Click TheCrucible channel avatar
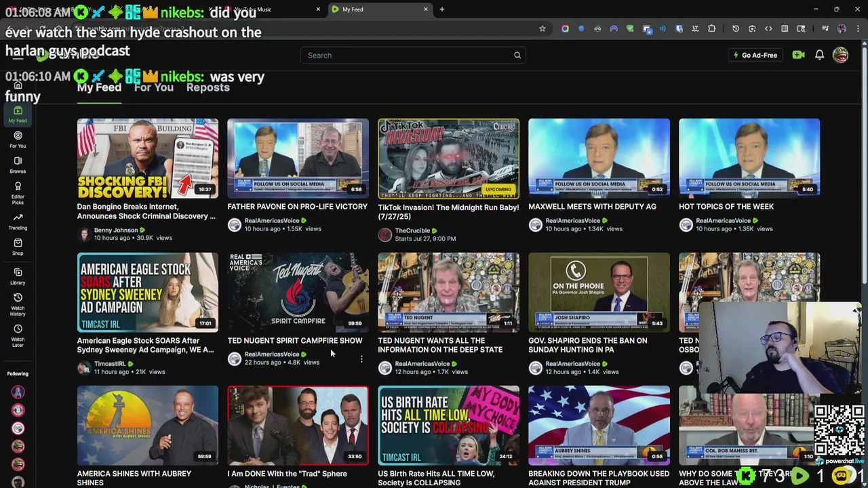Screen dimensions: 868x488 (x=385, y=235)
